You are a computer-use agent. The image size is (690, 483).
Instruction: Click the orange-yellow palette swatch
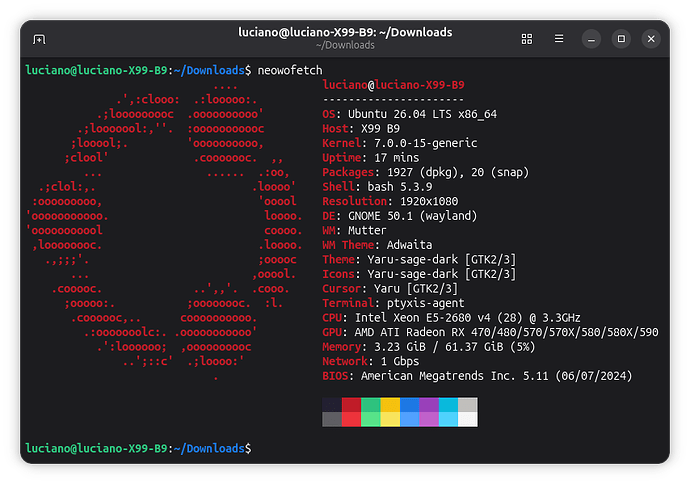coord(390,405)
